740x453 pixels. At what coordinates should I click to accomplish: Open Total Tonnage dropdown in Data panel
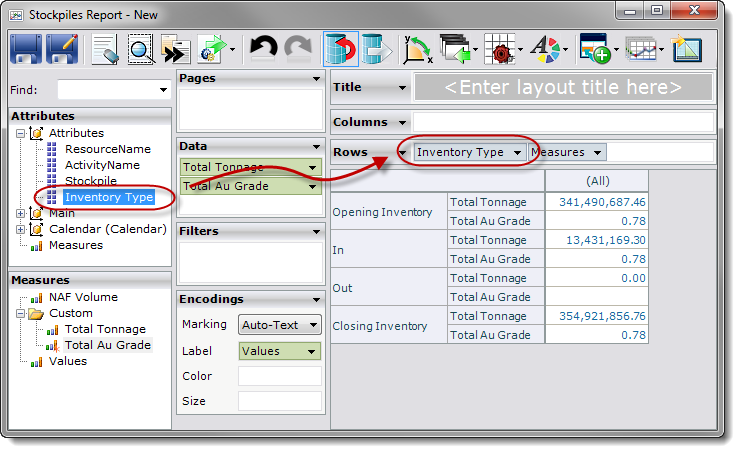tap(312, 168)
